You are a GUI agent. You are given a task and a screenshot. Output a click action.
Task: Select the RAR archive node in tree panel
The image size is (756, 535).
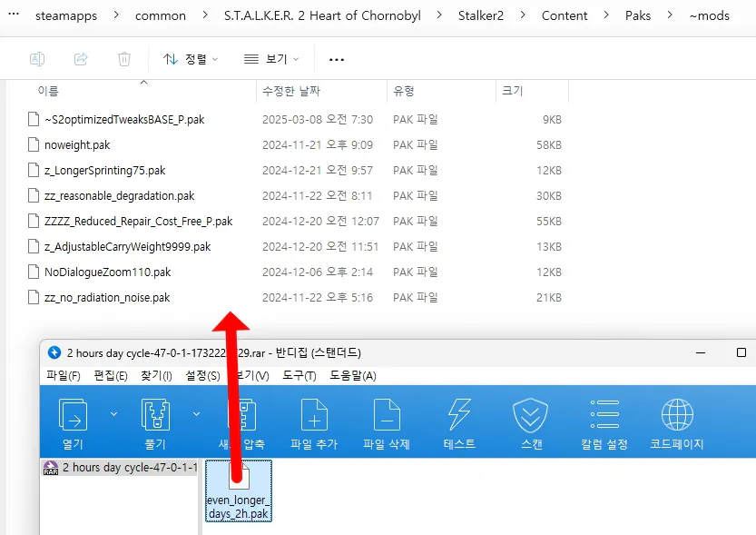(x=120, y=468)
